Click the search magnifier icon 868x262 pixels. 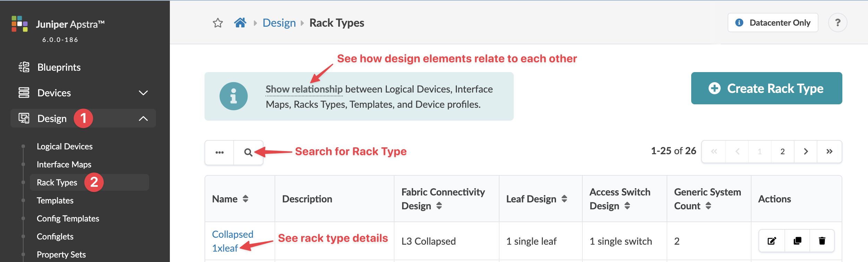point(248,152)
